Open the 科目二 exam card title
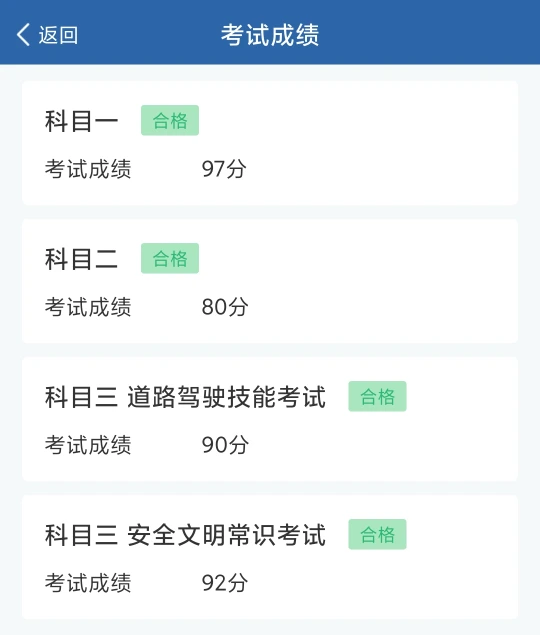Viewport: 540px width, 635px height. coord(81,259)
